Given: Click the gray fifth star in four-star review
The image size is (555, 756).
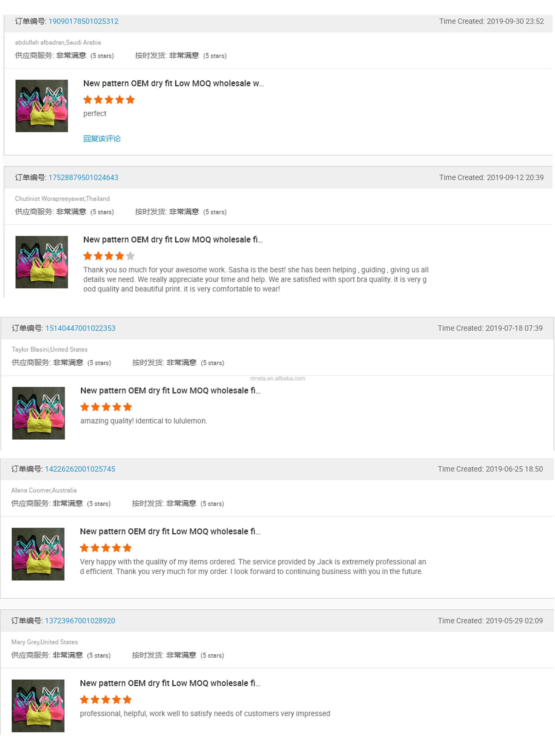Looking at the screenshot, I should [130, 256].
